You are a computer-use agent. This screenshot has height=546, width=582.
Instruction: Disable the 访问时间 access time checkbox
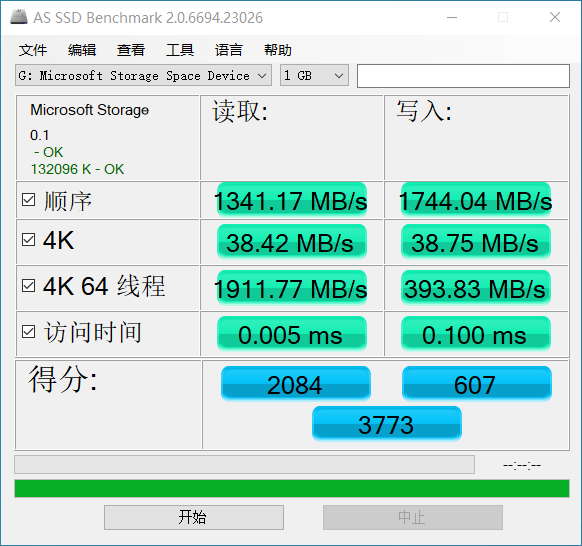click(x=29, y=331)
